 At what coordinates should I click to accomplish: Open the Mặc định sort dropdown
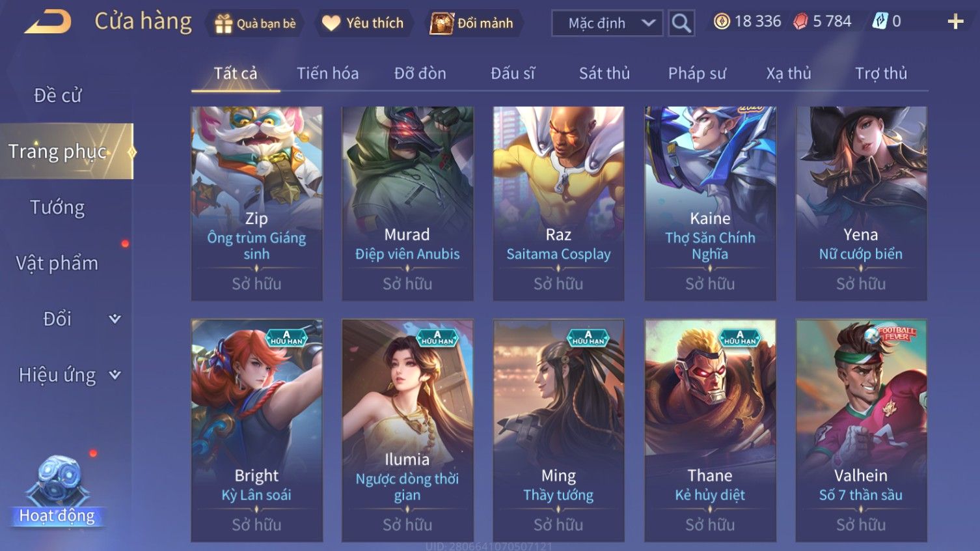tap(607, 23)
